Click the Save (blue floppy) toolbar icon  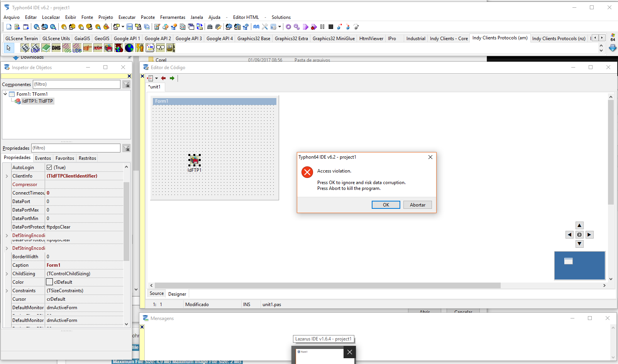130,27
